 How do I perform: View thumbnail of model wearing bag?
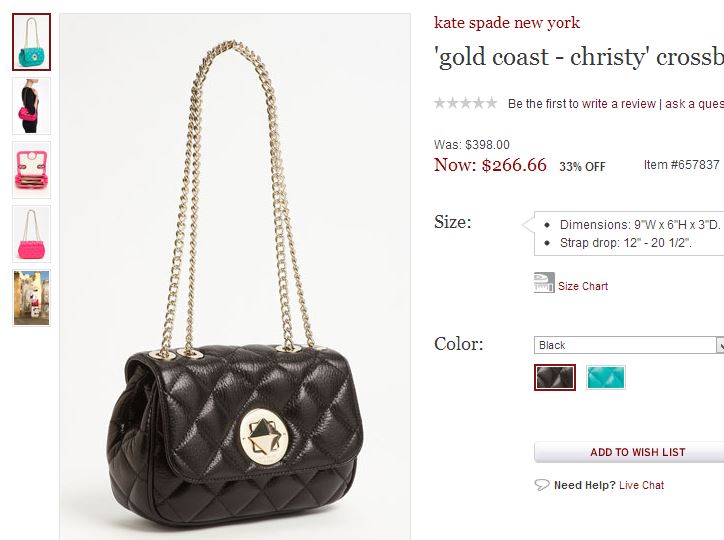tap(32, 106)
